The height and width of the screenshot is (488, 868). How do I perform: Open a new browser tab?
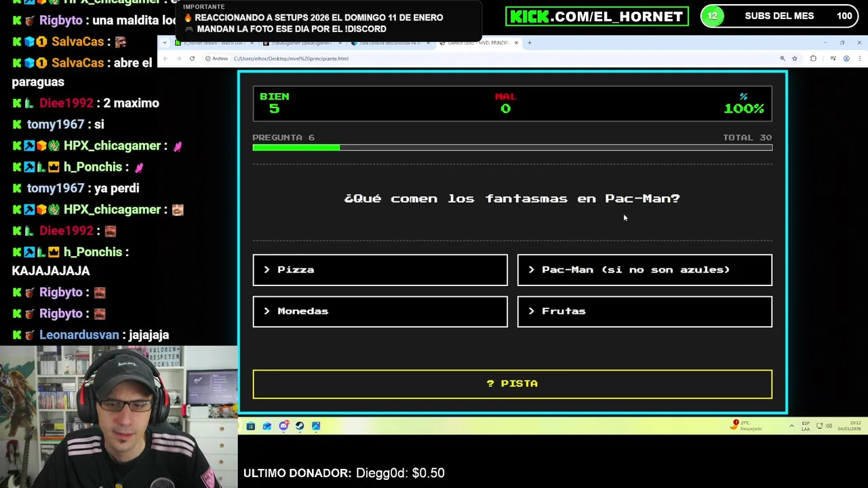[x=530, y=43]
